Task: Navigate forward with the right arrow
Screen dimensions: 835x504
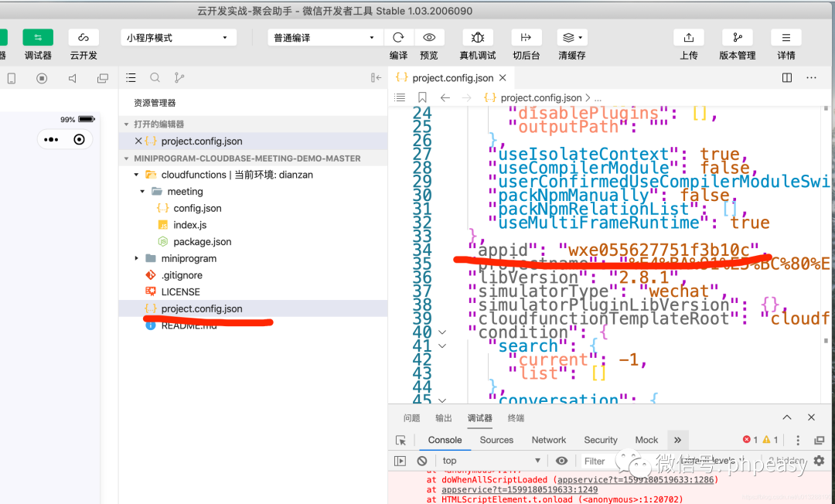Action: tap(466, 97)
